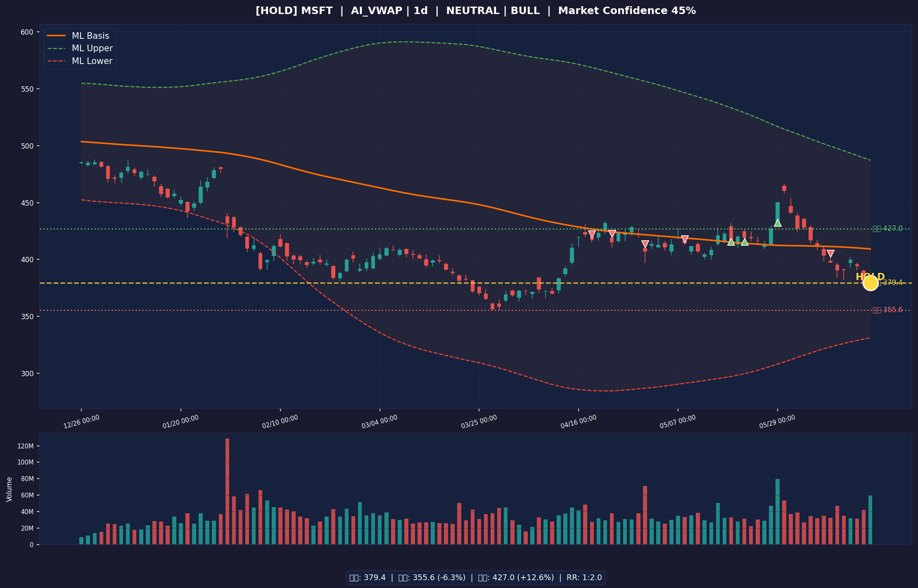
Task: Click the 350 price axis tick label
Action: click(x=27, y=317)
